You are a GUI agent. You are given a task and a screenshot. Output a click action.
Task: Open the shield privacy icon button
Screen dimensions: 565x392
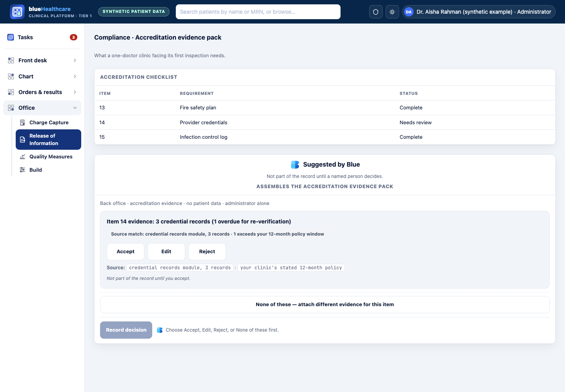click(376, 12)
